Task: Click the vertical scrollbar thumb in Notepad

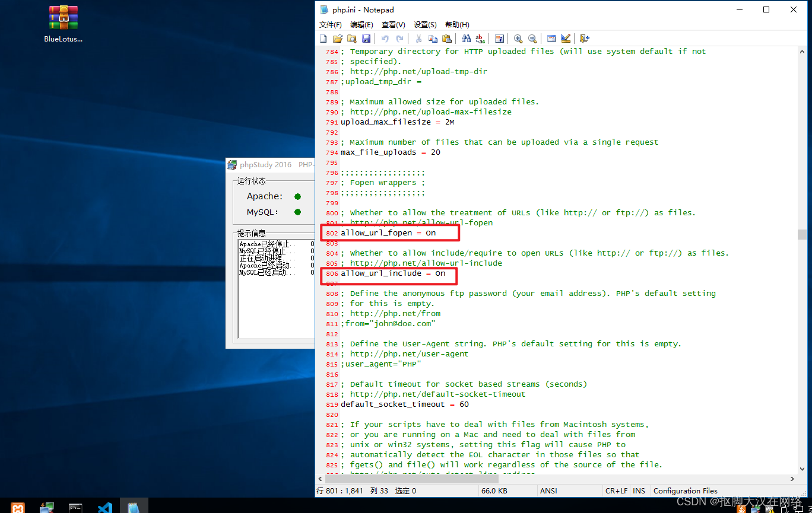Action: (x=802, y=234)
